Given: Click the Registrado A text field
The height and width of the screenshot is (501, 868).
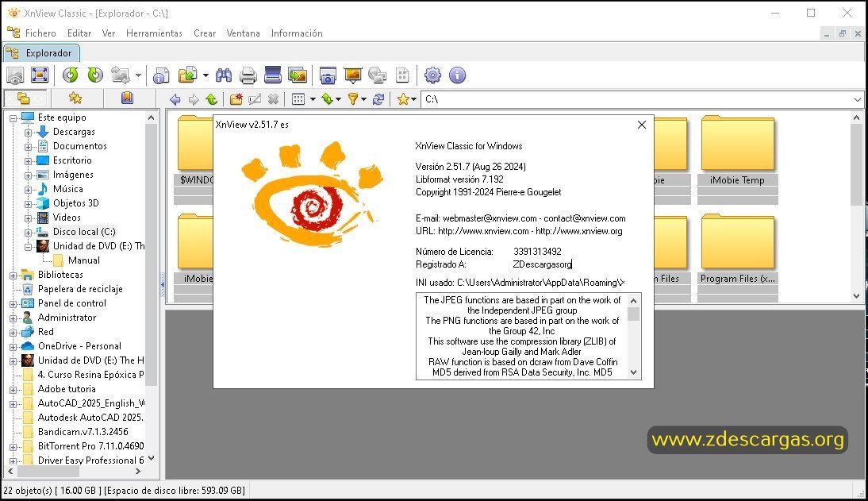Looking at the screenshot, I should (x=567, y=264).
